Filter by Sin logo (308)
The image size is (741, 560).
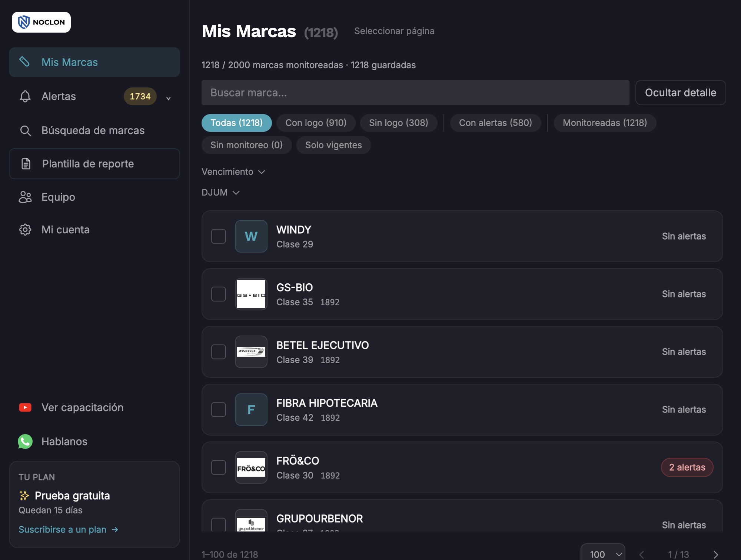coord(399,123)
